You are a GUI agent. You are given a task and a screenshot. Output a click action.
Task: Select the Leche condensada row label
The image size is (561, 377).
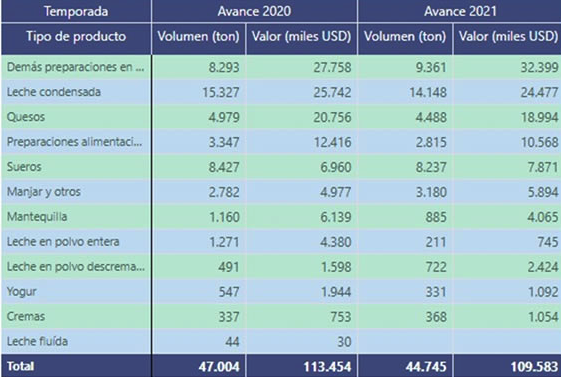pos(54,92)
